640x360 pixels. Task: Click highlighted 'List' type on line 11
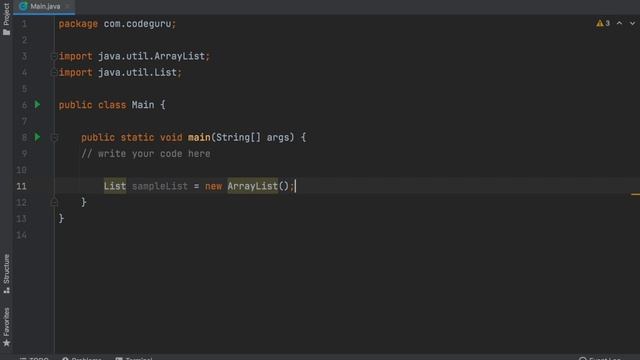coord(115,186)
